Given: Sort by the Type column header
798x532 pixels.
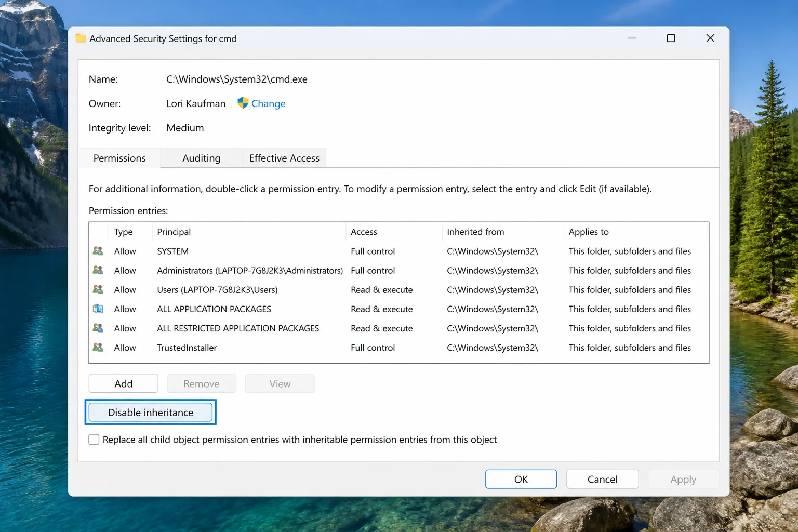Looking at the screenshot, I should [x=130, y=232].
